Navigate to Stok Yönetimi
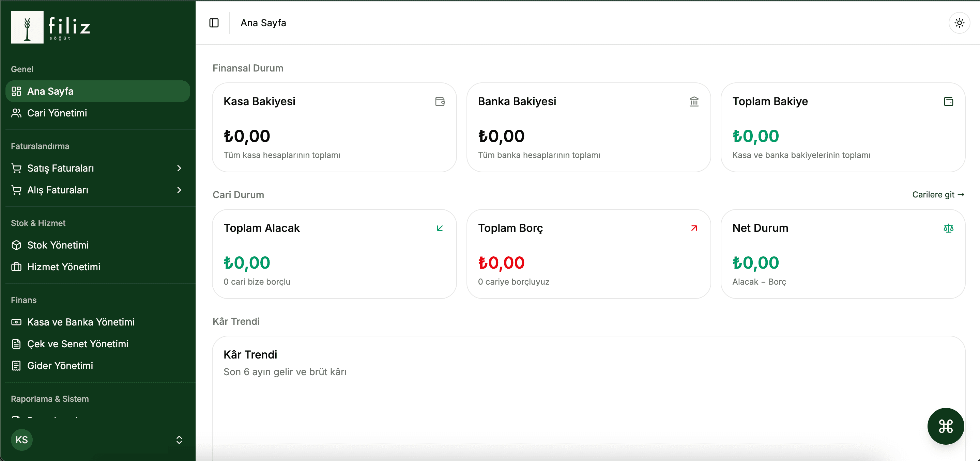The width and height of the screenshot is (980, 461). coord(98,245)
